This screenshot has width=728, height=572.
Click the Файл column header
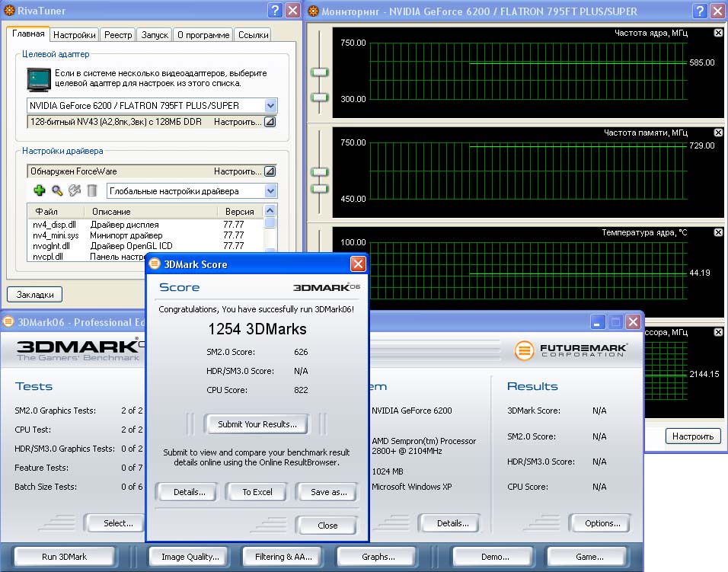pyautogui.click(x=56, y=211)
